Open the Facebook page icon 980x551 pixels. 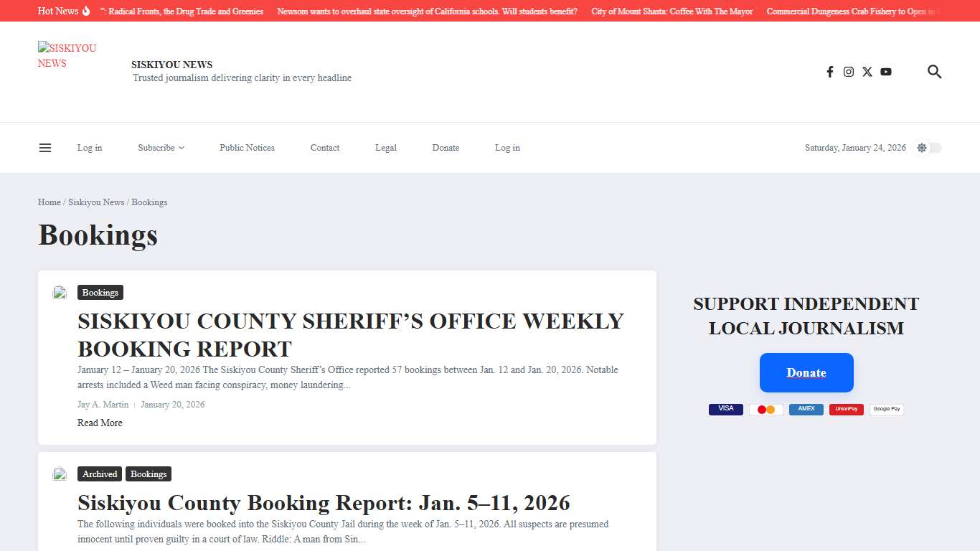[x=830, y=72]
